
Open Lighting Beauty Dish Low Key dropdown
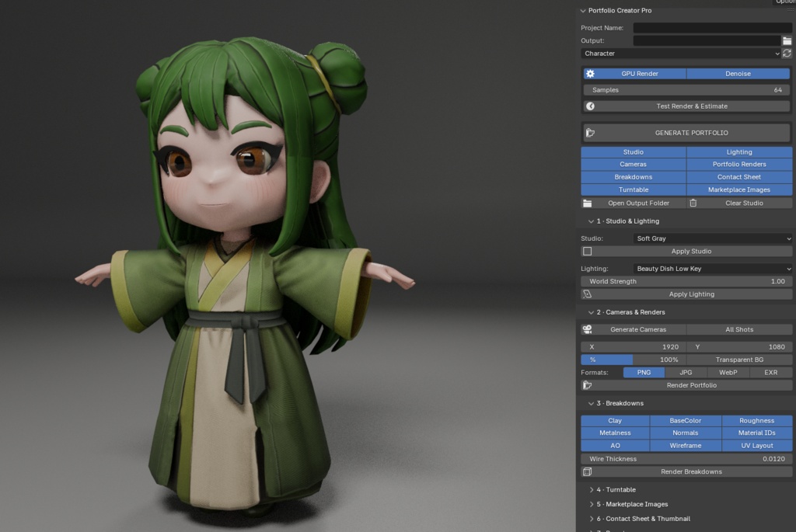tap(713, 269)
